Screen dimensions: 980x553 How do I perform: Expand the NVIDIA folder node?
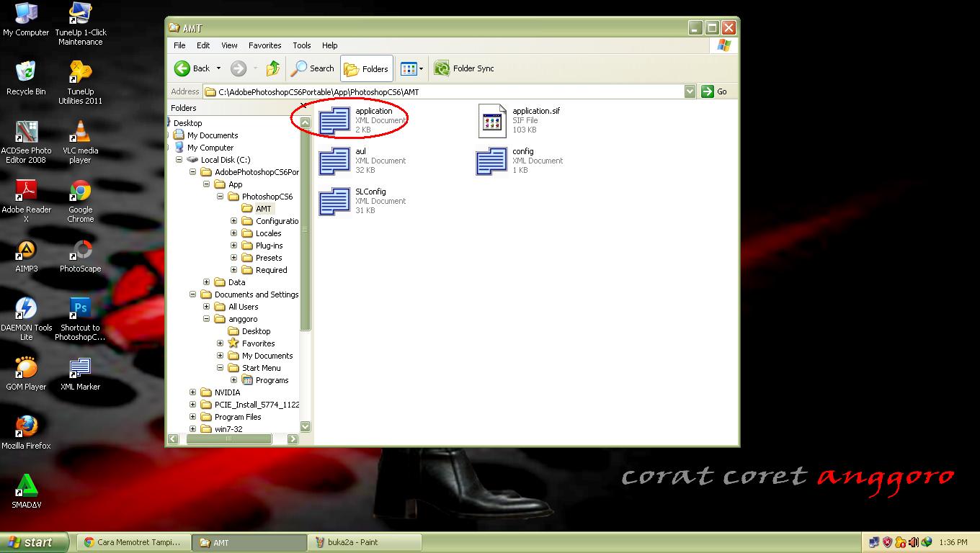(193, 392)
